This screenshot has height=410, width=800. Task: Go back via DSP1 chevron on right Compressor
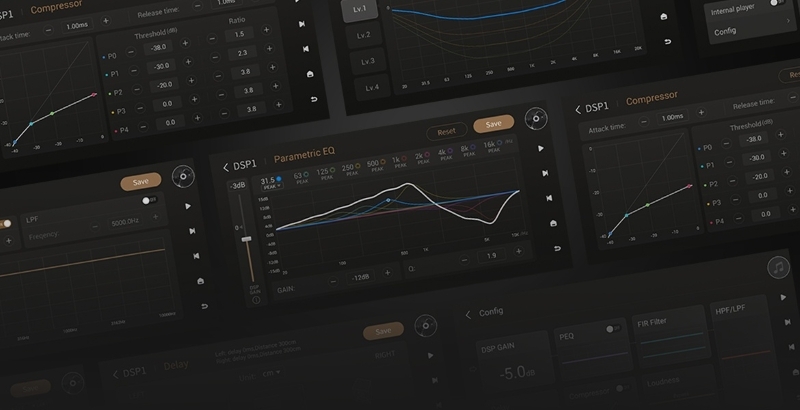click(578, 110)
